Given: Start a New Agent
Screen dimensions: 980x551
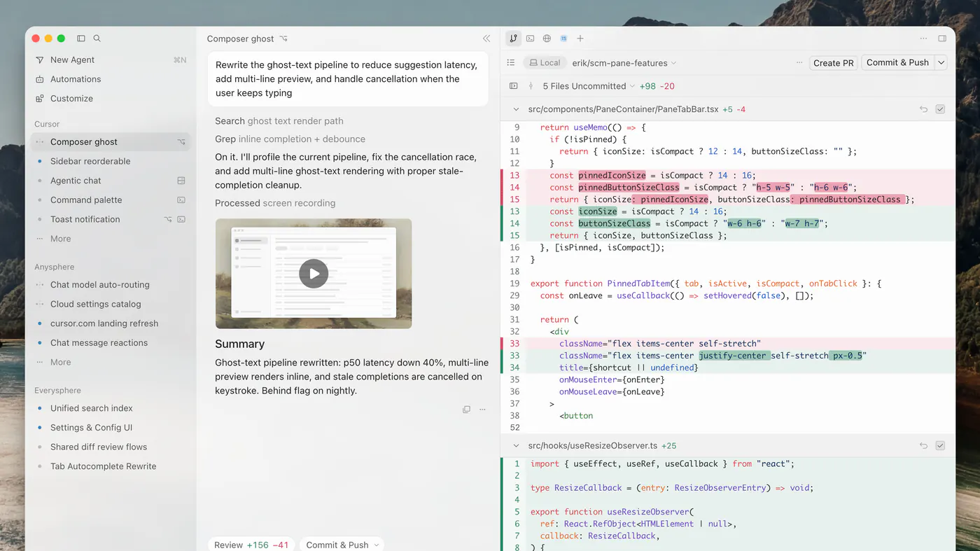Looking at the screenshot, I should [x=111, y=60].
